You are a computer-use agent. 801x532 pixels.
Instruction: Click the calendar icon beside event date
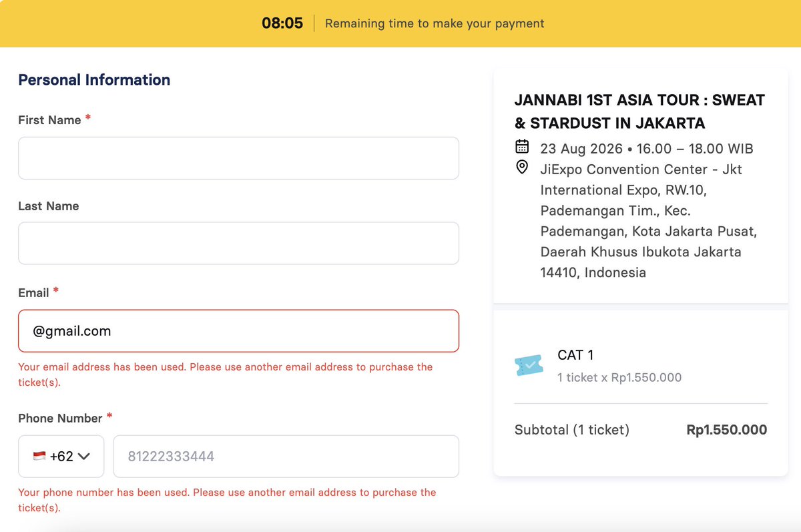coord(522,146)
